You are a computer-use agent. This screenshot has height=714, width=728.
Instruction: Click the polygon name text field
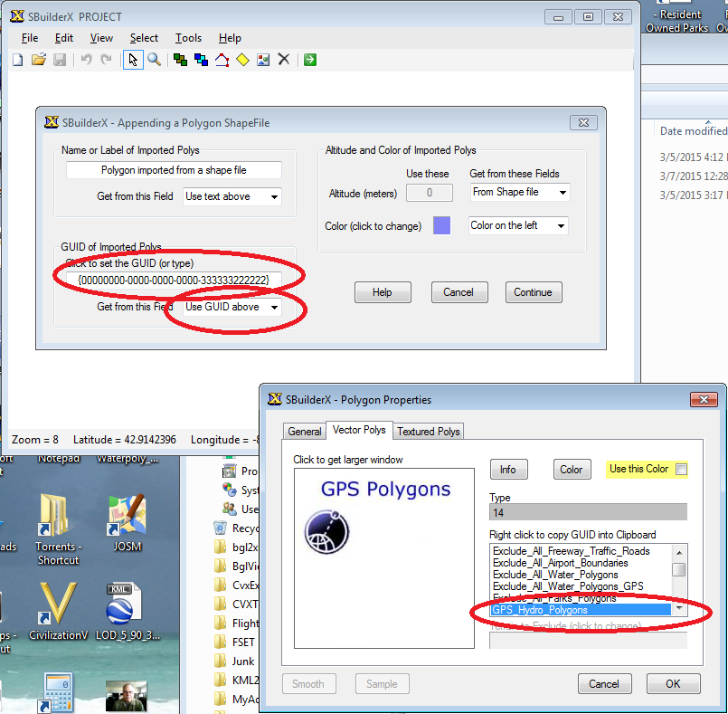[x=174, y=170]
